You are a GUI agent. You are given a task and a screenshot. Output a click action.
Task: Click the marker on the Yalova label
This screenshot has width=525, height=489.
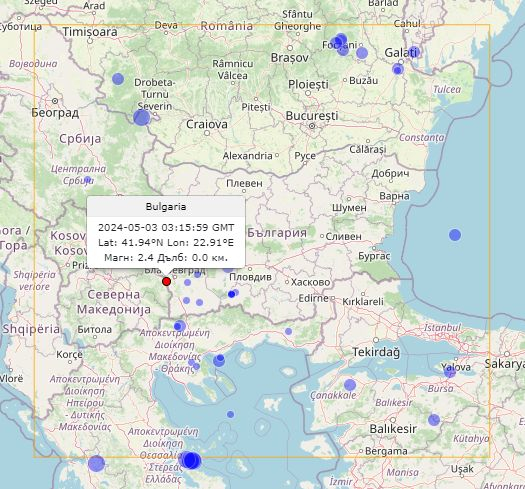coord(450,371)
